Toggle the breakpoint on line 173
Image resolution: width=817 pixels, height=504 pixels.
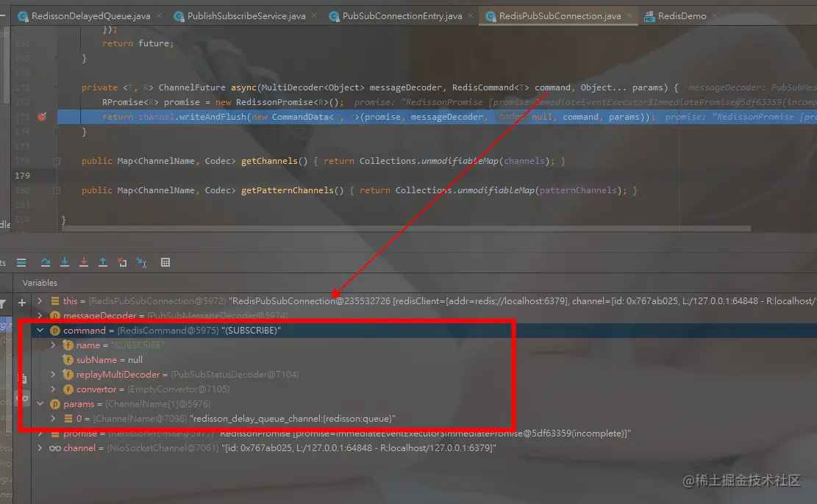[42, 117]
